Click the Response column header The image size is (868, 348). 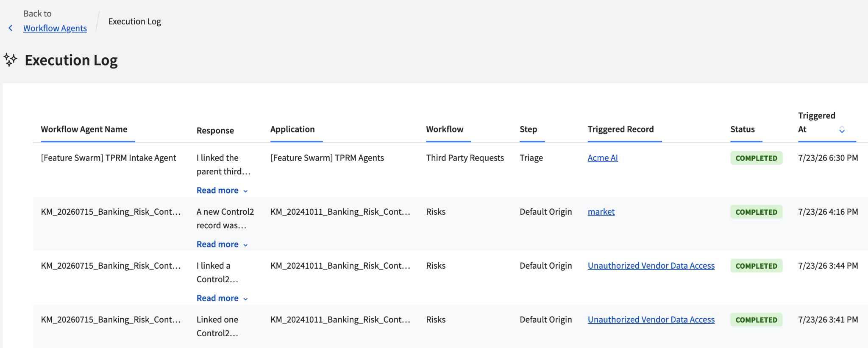click(215, 131)
